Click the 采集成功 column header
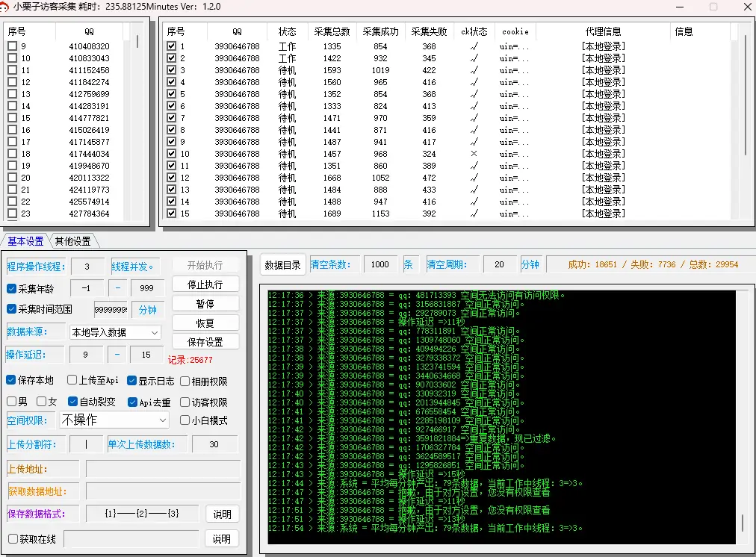The image size is (756, 557). [x=380, y=32]
